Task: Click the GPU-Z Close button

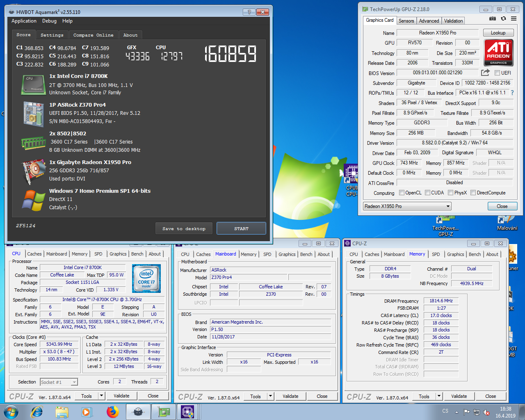Action: (x=502, y=206)
